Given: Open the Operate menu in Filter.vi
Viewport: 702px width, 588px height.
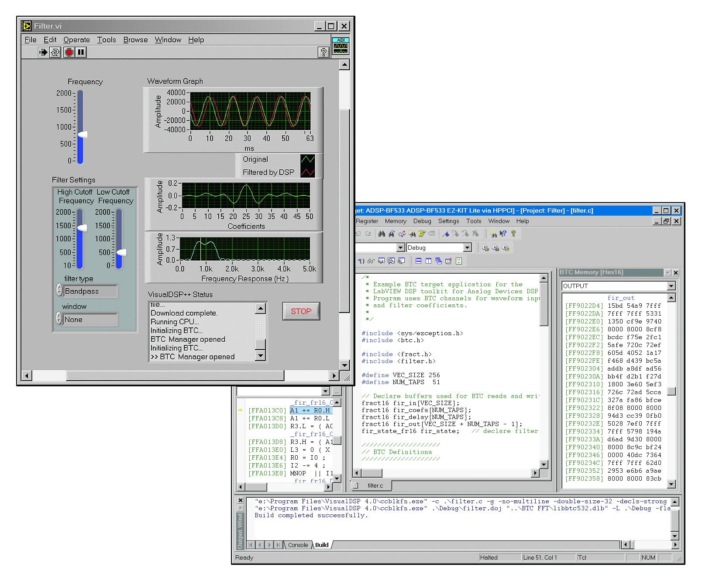Looking at the screenshot, I should 77,40.
